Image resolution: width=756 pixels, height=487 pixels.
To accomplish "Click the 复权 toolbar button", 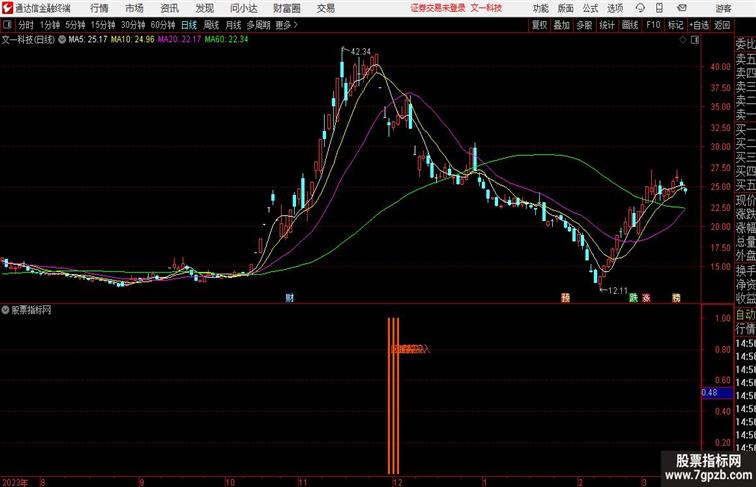I will [539, 25].
